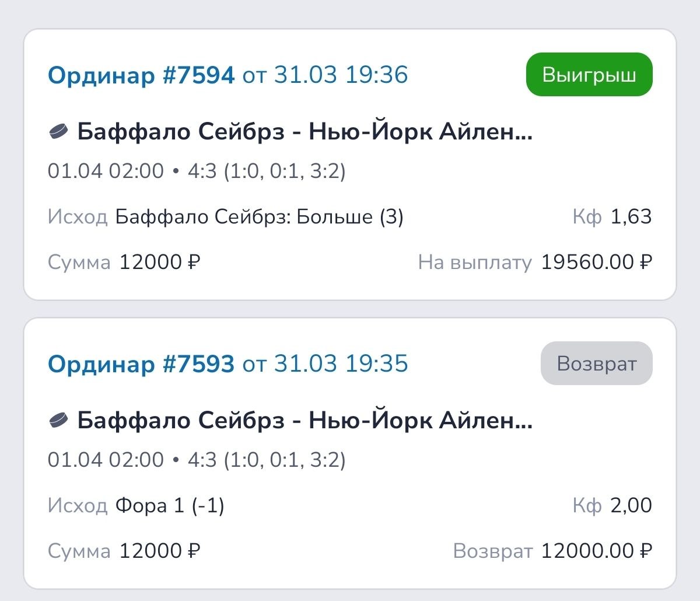Tap the 1,63 odds value
The height and width of the screenshot is (601, 700).
tap(631, 217)
